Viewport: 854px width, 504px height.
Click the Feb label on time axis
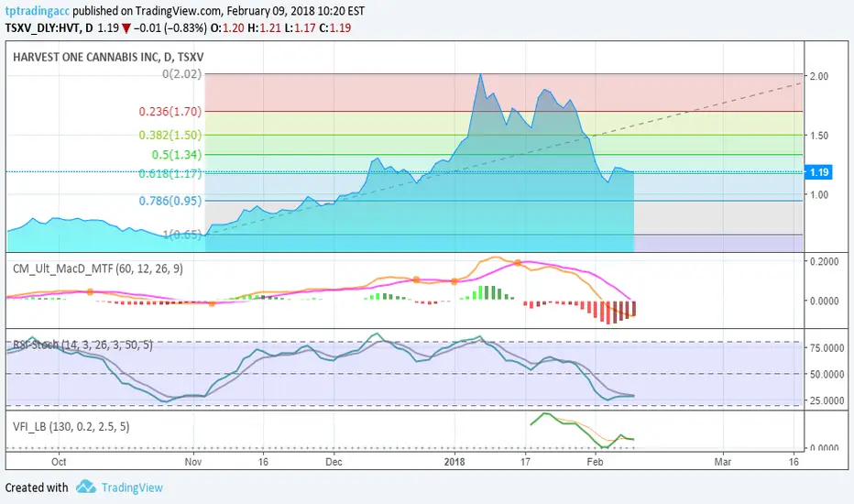click(595, 462)
